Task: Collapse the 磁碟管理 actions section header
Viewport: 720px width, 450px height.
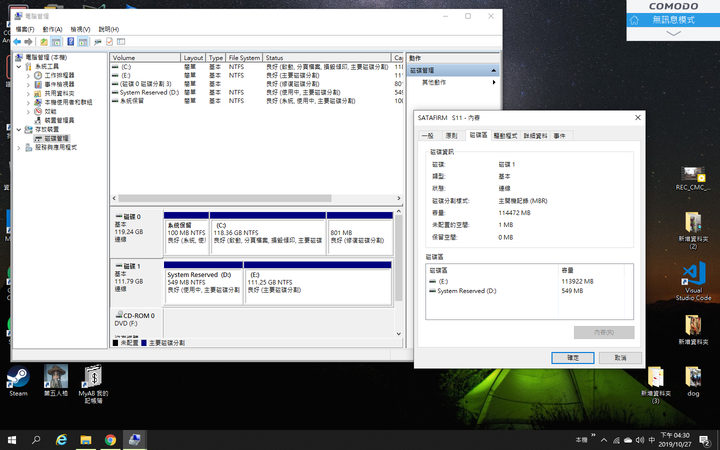Action: pos(493,70)
